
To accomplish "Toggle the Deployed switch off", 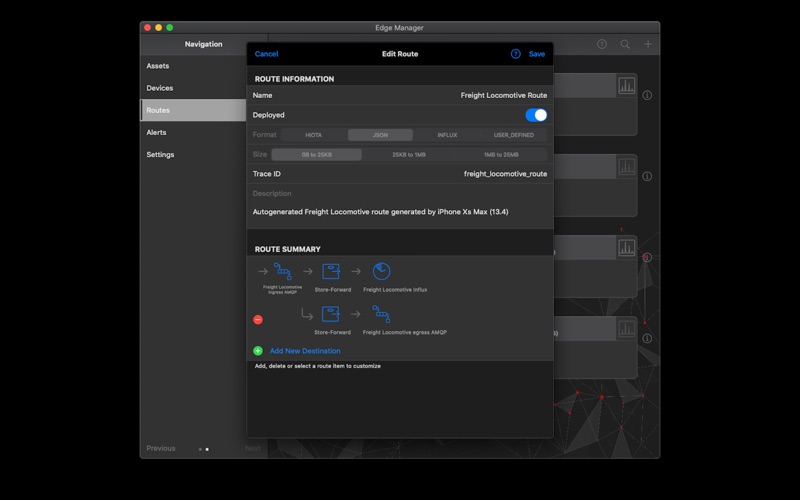I will 536,115.
